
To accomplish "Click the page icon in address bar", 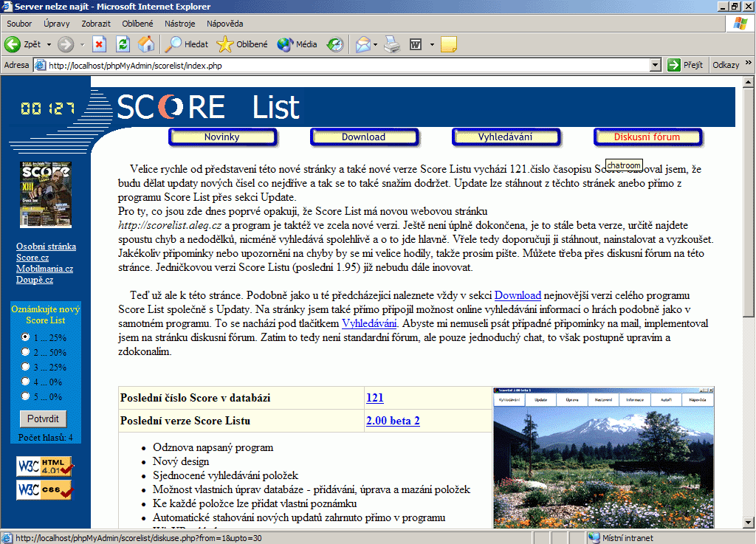I will (x=41, y=65).
